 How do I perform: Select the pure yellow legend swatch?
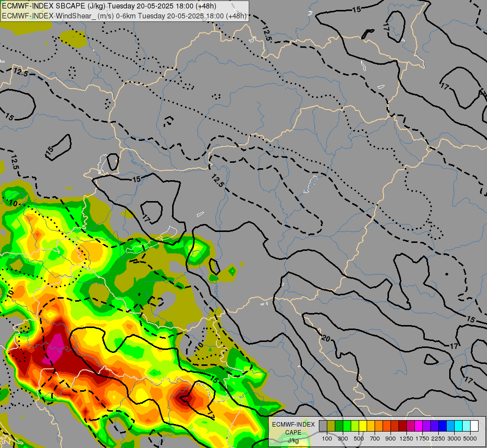[363, 426]
